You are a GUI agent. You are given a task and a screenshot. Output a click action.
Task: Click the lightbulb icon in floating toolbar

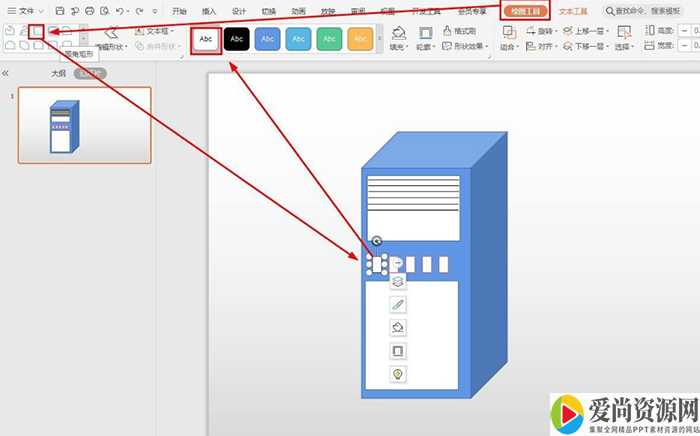[398, 374]
